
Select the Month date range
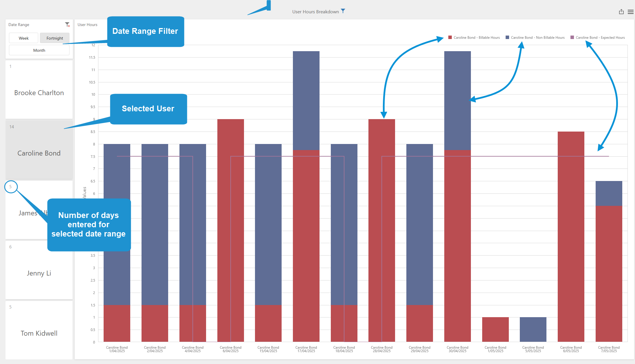tap(39, 50)
